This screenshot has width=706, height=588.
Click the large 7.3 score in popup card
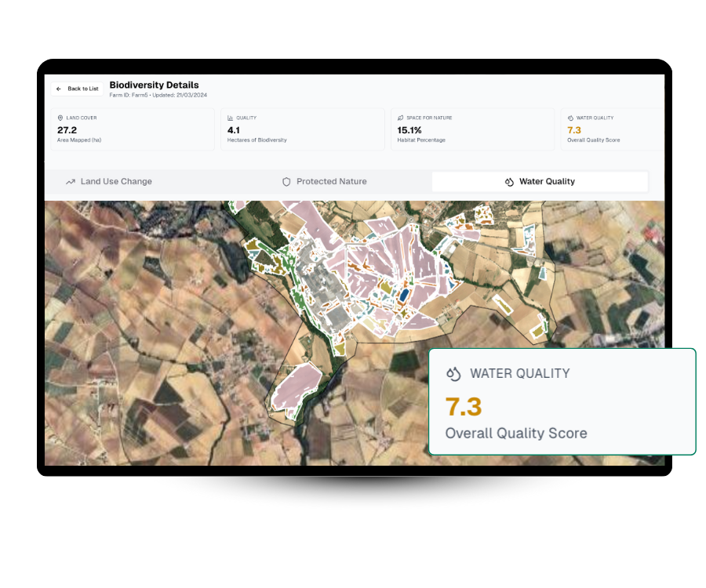(464, 407)
